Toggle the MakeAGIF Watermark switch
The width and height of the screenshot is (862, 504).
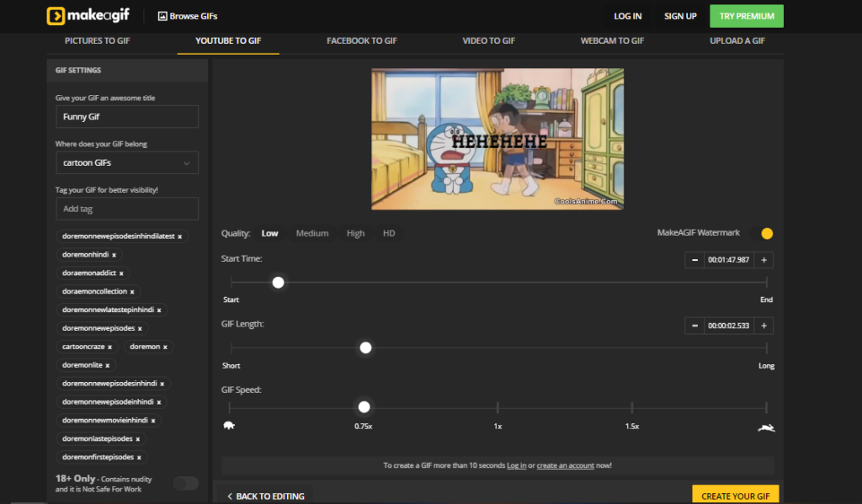tap(762, 234)
